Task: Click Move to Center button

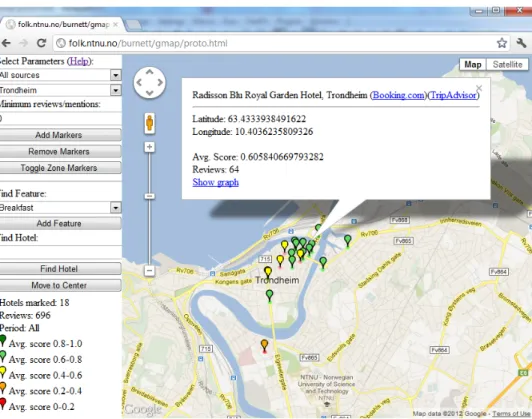Action: (x=60, y=285)
